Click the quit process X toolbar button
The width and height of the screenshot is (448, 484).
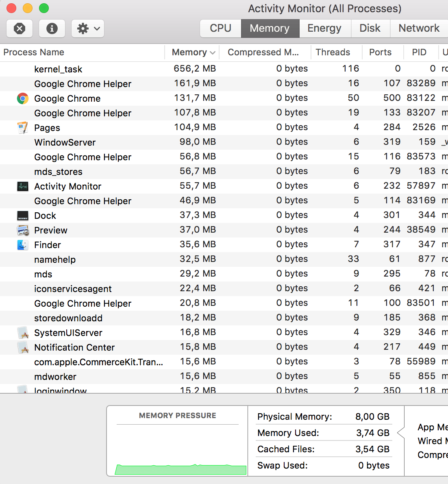click(x=20, y=28)
